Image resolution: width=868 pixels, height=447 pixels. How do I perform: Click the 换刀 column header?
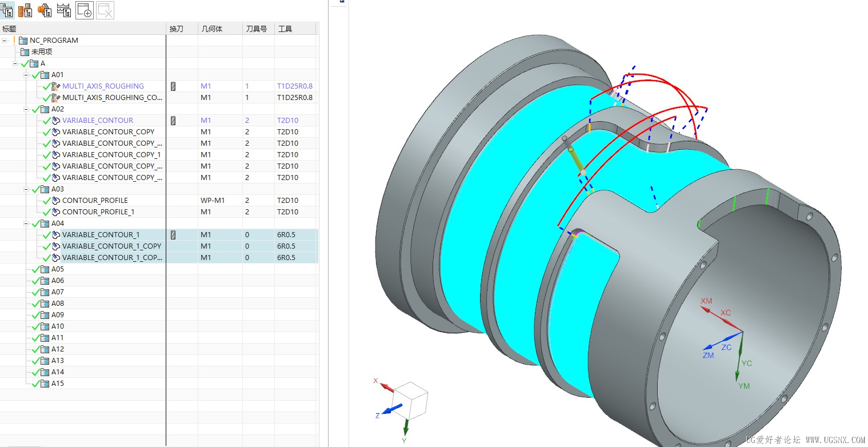[182, 29]
